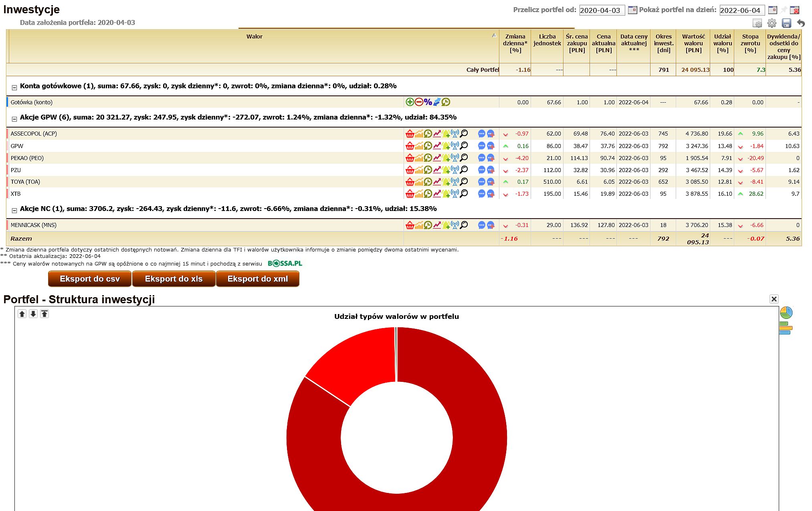The height and width of the screenshot is (511, 812).
Task: Open the BOSSA.PL link
Action: (285, 264)
